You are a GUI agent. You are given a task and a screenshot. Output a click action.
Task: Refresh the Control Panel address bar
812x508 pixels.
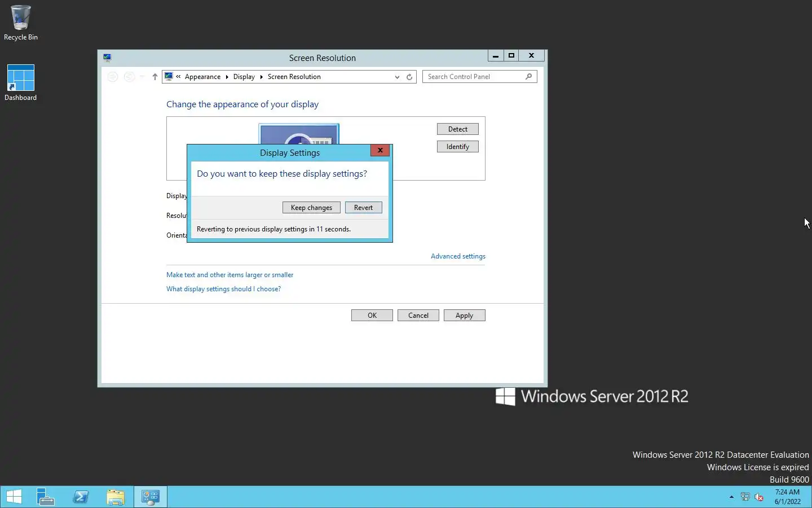409,77
